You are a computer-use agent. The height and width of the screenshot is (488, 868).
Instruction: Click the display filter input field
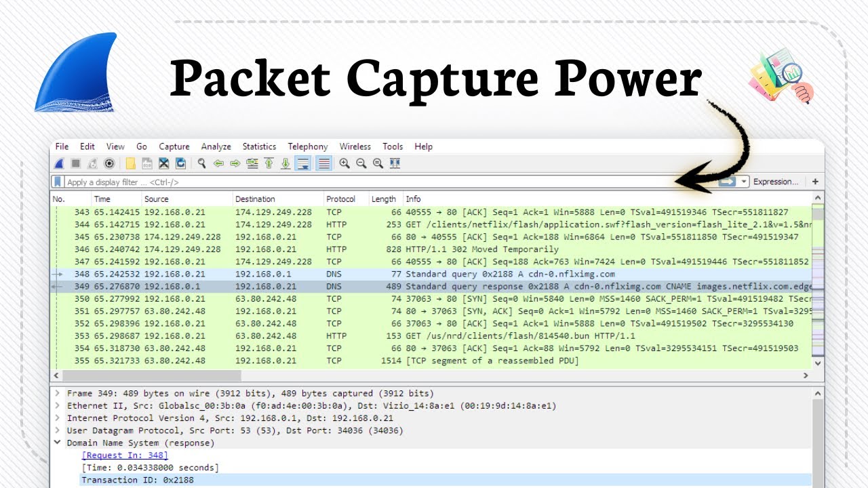pos(390,182)
